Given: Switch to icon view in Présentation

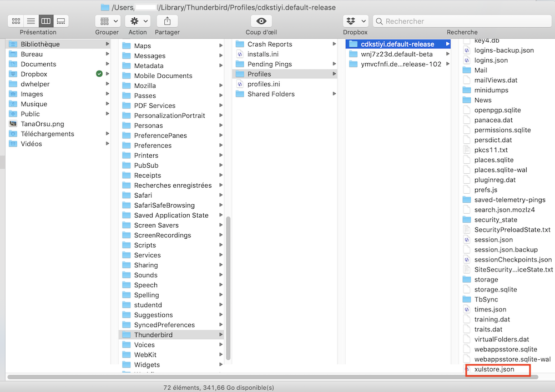Looking at the screenshot, I should [16, 21].
